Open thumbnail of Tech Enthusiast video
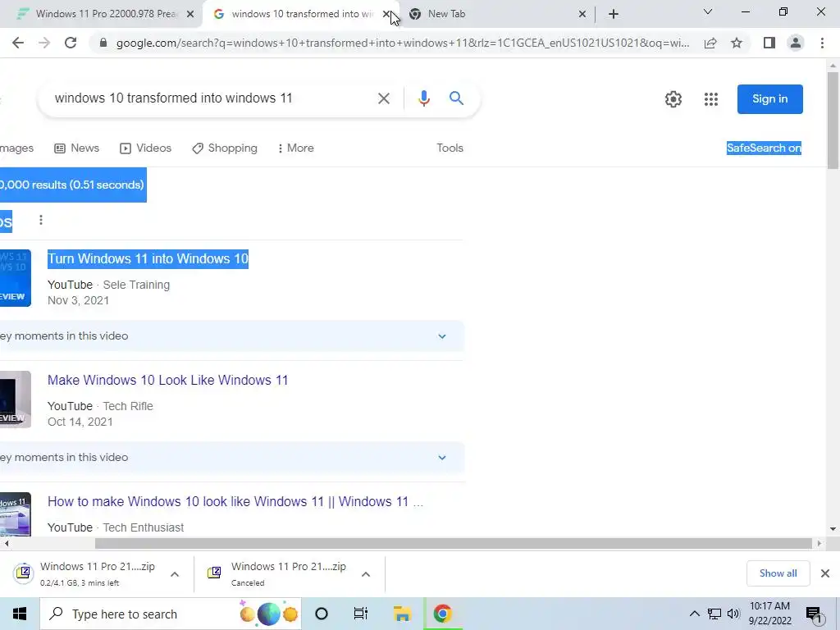This screenshot has height=630, width=840. (x=15, y=514)
